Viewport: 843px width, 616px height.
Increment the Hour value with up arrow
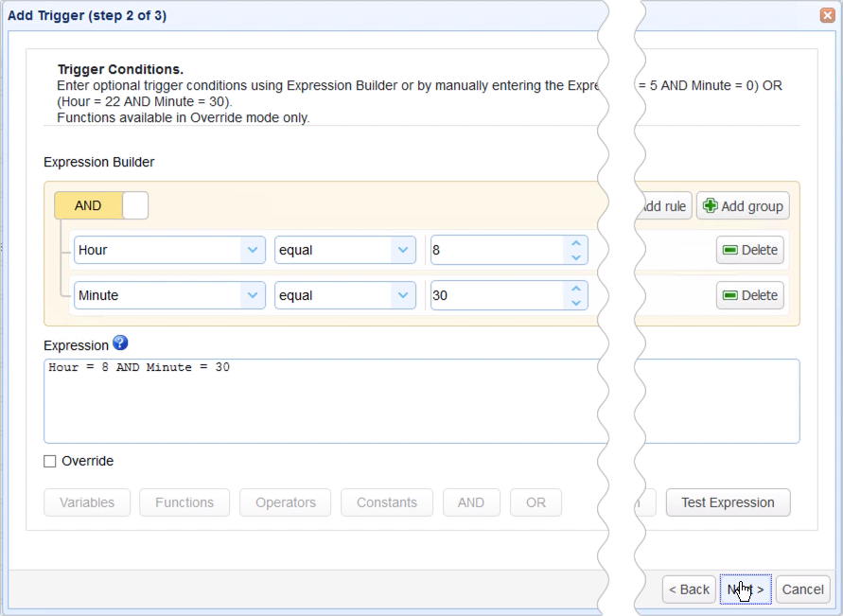pos(577,243)
